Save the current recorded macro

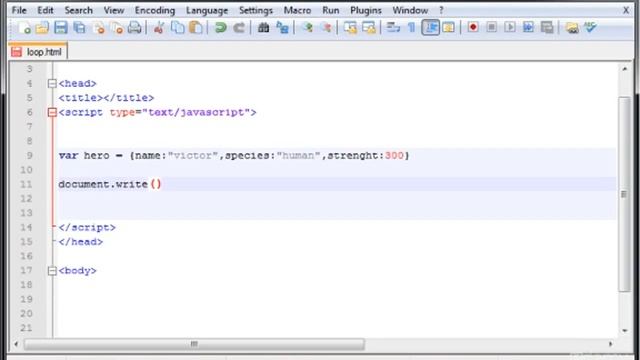coord(547,27)
